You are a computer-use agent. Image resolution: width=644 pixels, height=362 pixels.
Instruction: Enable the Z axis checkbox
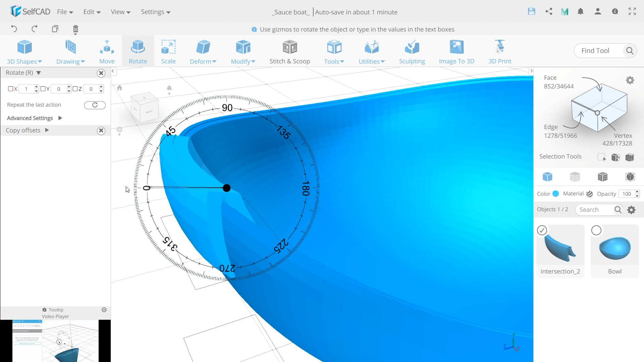[x=75, y=89]
